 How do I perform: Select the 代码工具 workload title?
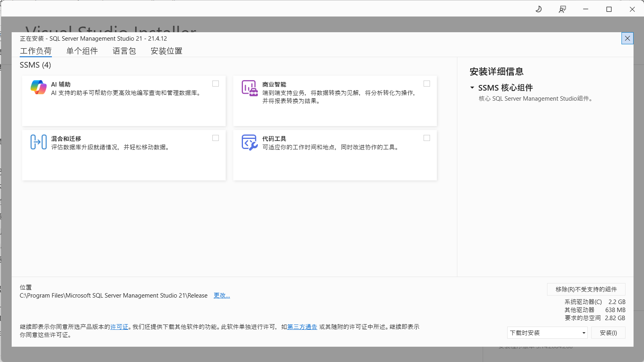pyautogui.click(x=274, y=139)
